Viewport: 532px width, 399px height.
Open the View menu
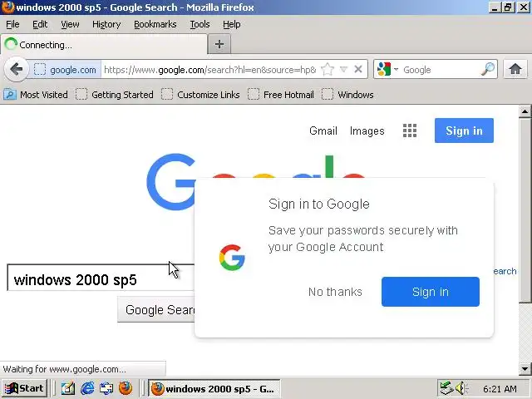click(x=70, y=24)
